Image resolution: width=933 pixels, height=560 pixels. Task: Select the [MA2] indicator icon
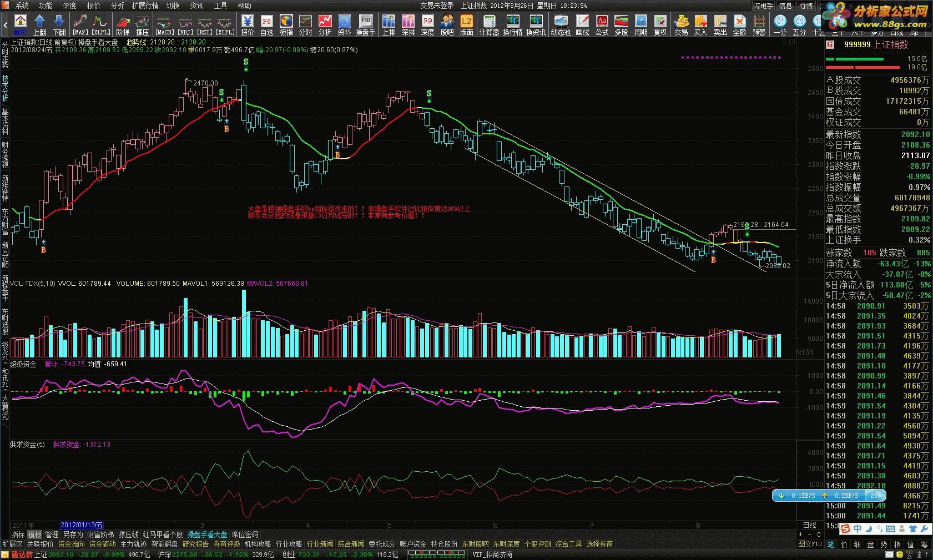tap(80, 25)
